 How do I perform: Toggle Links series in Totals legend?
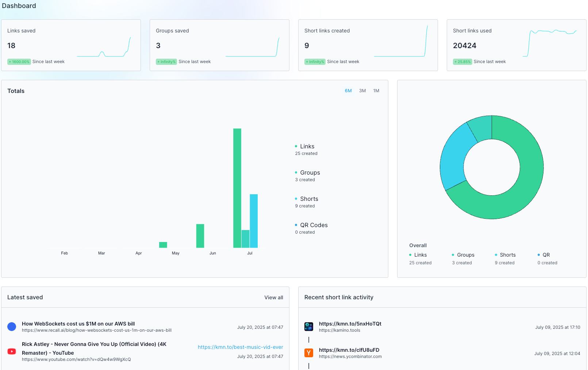[x=307, y=147]
